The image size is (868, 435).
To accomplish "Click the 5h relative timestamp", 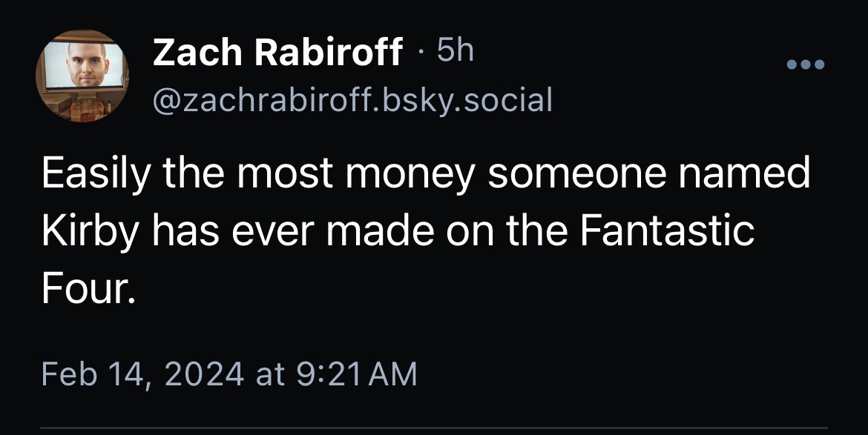I will pos(455,50).
